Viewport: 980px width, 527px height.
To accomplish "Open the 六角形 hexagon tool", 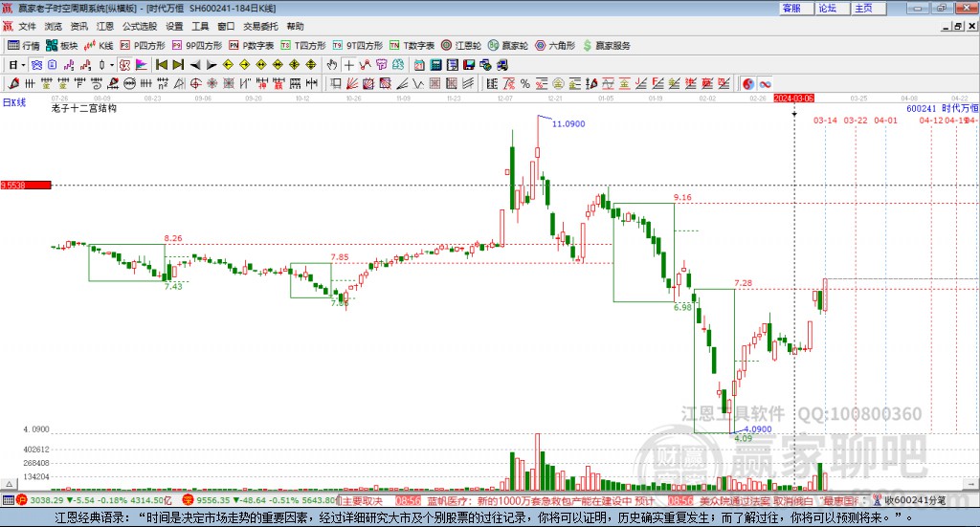I will point(555,46).
